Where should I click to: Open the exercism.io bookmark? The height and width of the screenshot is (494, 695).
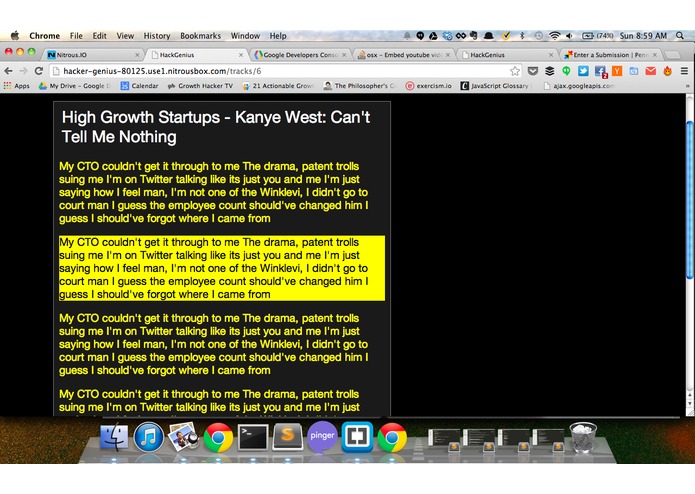pyautogui.click(x=429, y=86)
